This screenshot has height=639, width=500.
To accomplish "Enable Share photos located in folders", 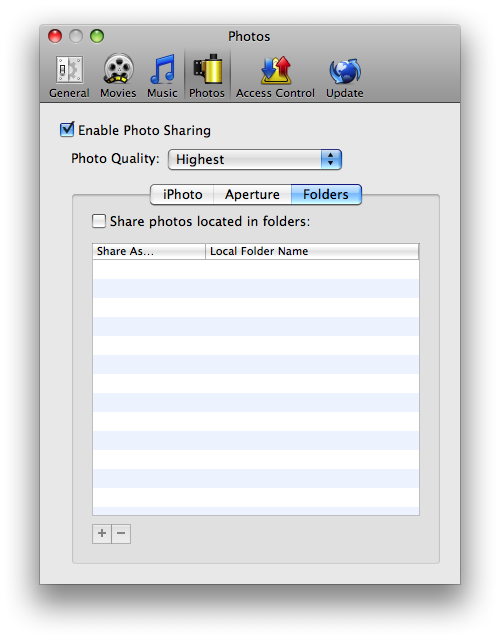I will coord(99,221).
